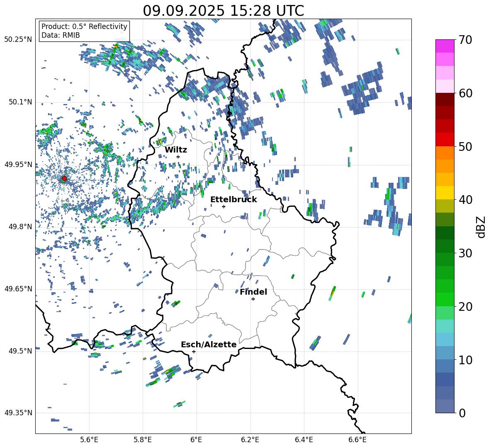
Task: Click the yellow colorbar segment above 40
Action: [x=445, y=193]
